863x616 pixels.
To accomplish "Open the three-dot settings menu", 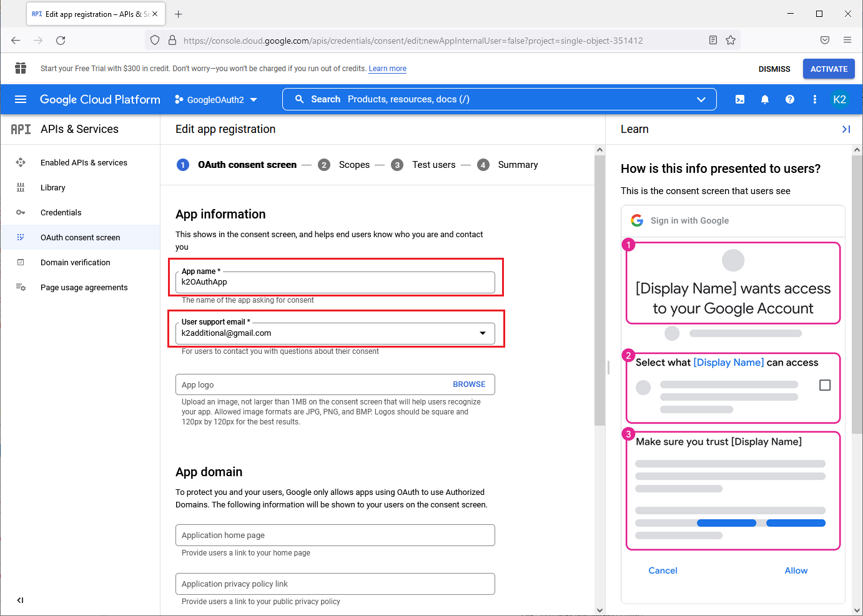I will (x=815, y=99).
